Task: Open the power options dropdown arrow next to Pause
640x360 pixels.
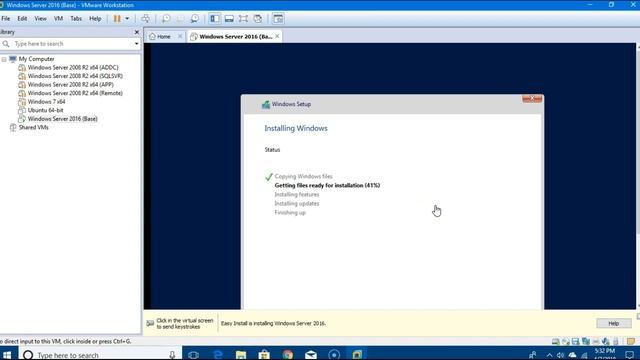Action: [x=127, y=19]
